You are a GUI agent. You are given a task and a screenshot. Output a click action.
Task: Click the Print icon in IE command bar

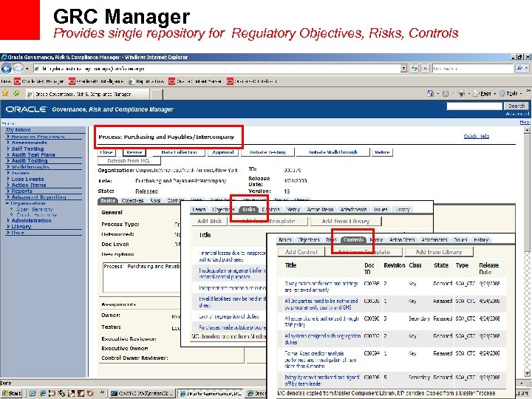click(x=461, y=93)
